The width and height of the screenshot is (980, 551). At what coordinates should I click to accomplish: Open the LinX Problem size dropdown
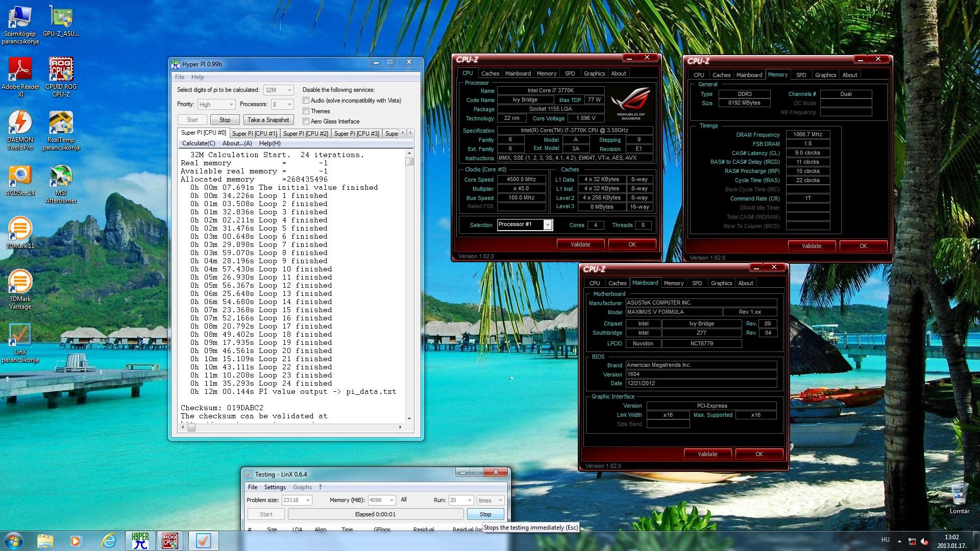[x=308, y=500]
